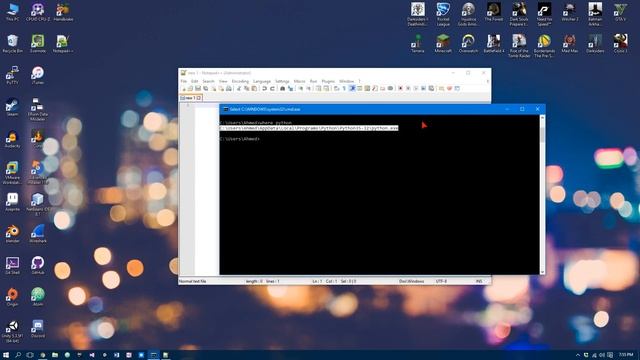Open the Wireshark desktop shortcut
Screen dimensions: 640x360
[38, 234]
